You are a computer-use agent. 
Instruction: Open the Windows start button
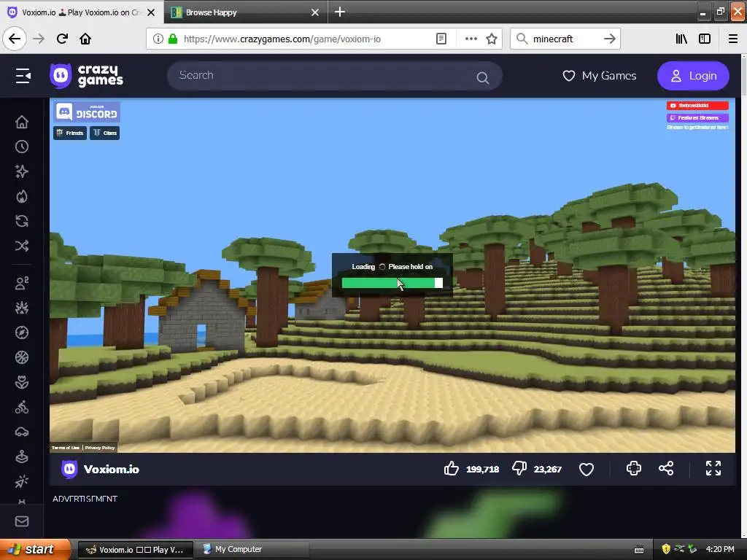[x=34, y=550]
